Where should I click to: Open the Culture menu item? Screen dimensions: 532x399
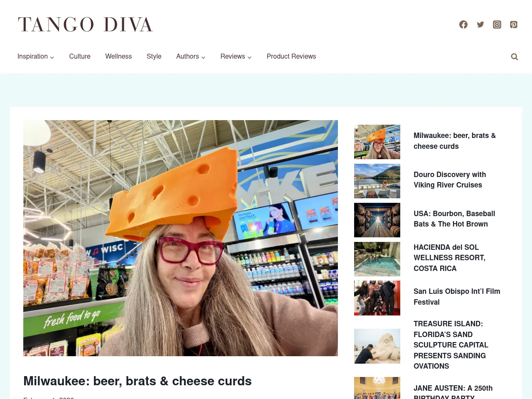coord(80,57)
